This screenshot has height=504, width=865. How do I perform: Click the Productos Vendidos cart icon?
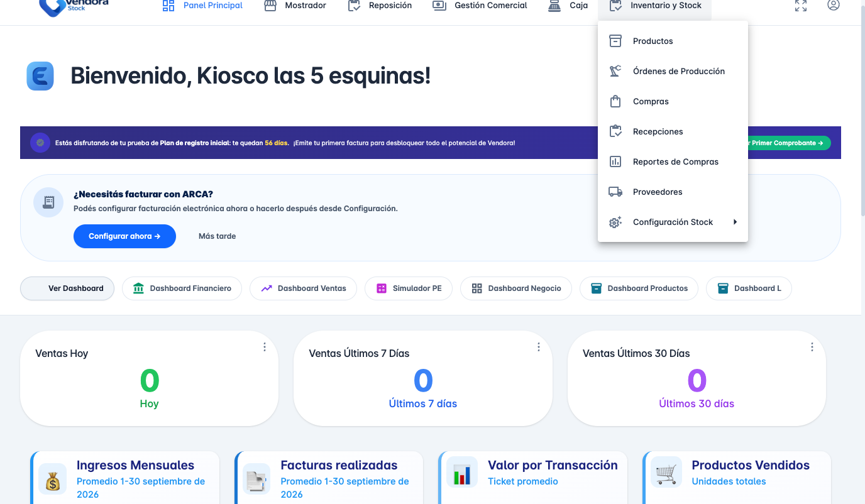pyautogui.click(x=666, y=473)
